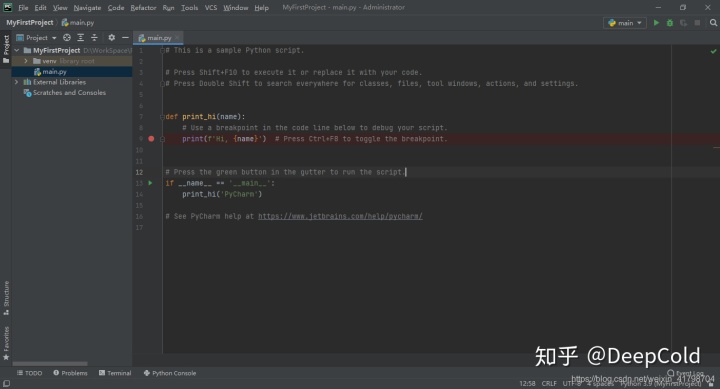Open the Project view selector dropdown

(x=36, y=38)
